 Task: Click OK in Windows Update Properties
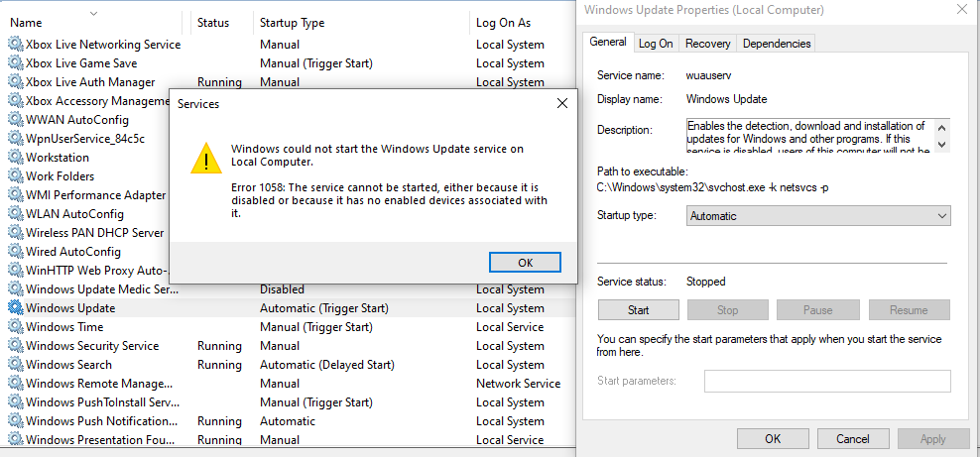773,439
